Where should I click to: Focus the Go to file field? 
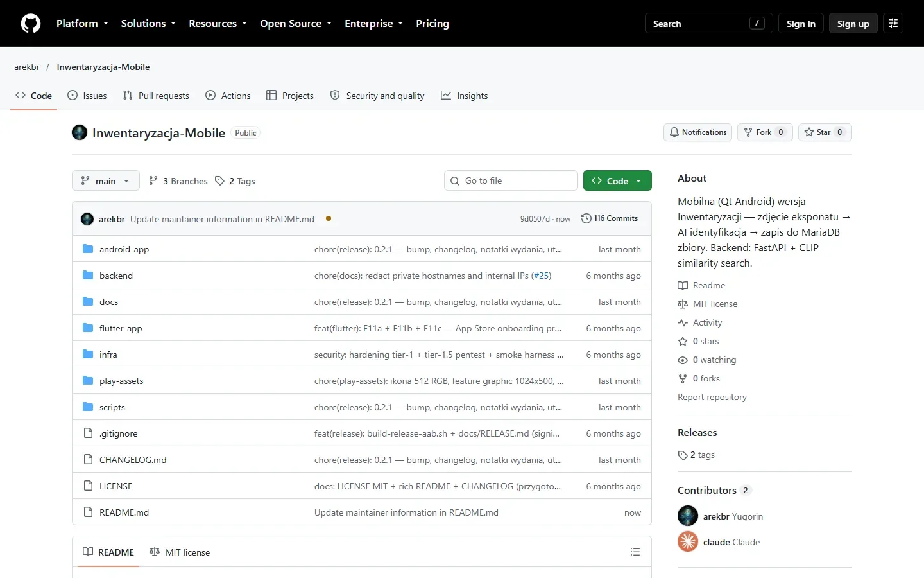511,180
